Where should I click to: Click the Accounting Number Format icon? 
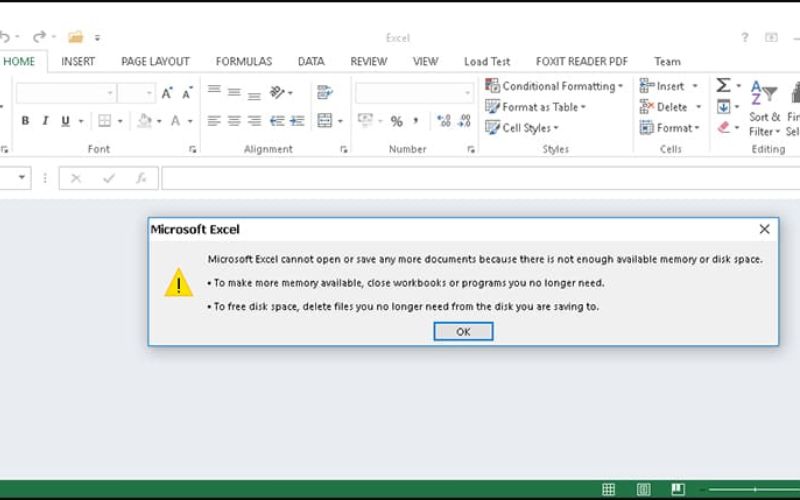point(365,121)
